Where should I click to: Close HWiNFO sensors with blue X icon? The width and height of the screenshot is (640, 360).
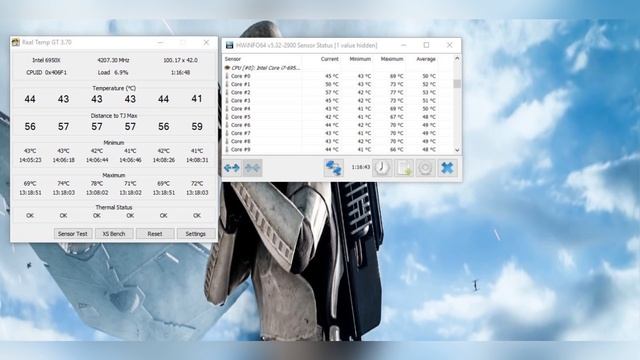click(447, 168)
